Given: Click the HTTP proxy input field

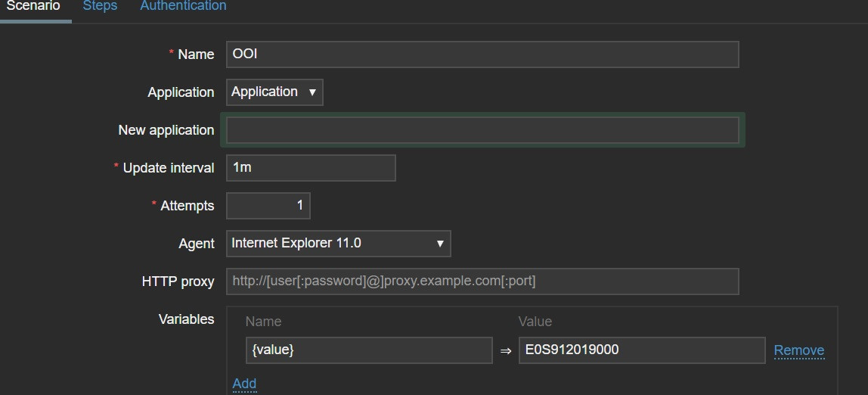Looking at the screenshot, I should point(482,281).
